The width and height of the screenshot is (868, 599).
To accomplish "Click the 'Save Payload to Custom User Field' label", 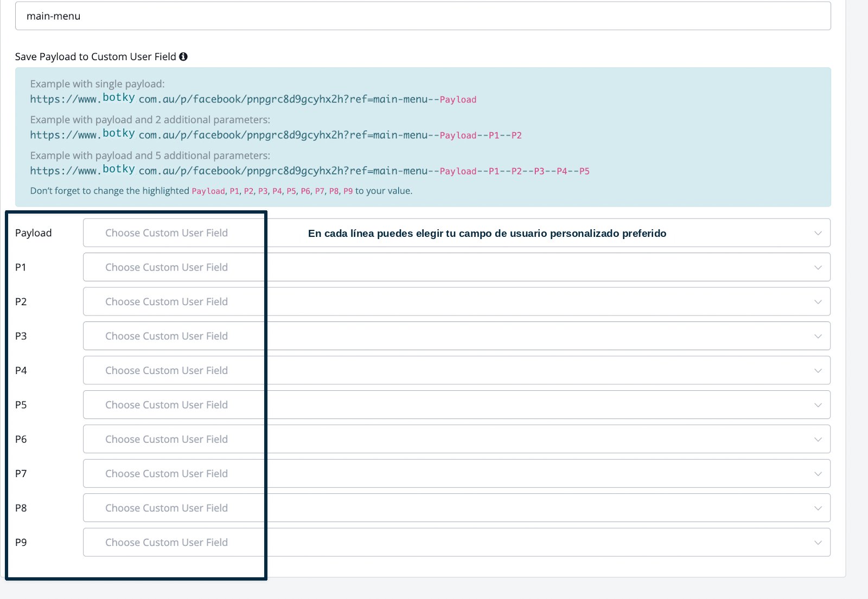I will point(95,56).
